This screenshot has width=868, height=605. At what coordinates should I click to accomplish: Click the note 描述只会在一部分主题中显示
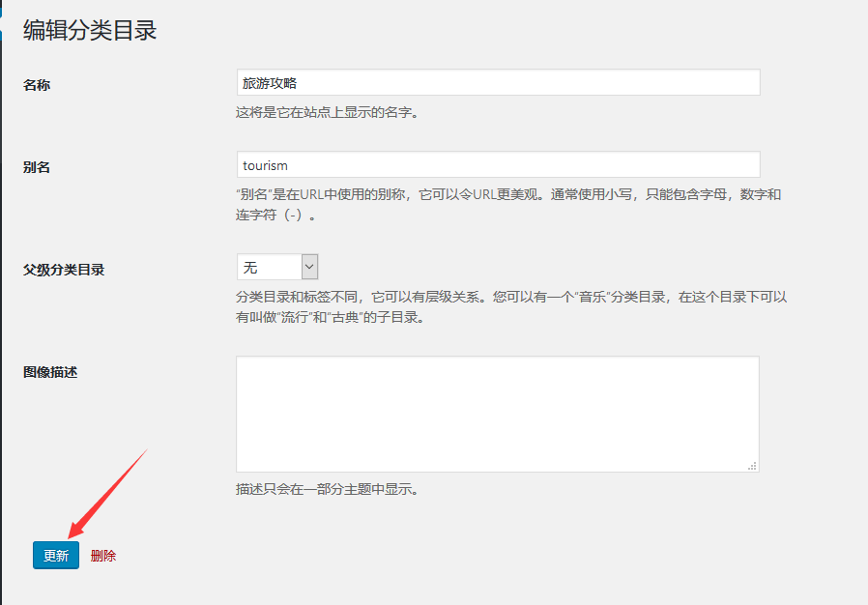327,489
